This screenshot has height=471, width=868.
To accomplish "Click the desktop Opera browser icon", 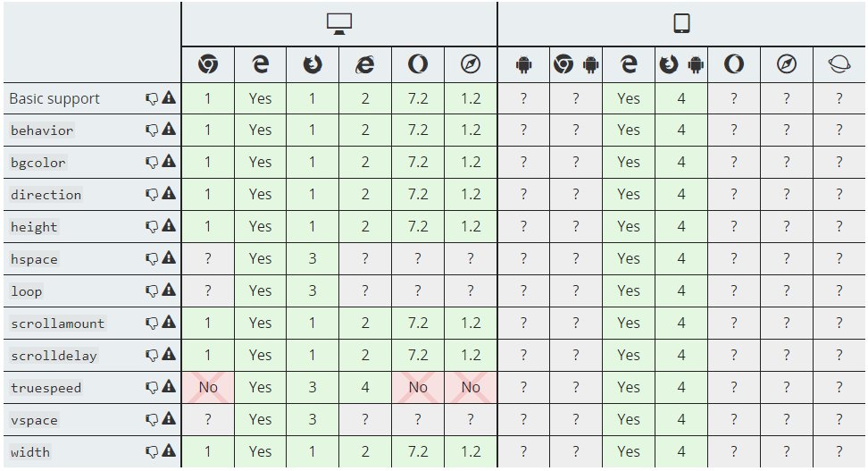I will coord(418,64).
